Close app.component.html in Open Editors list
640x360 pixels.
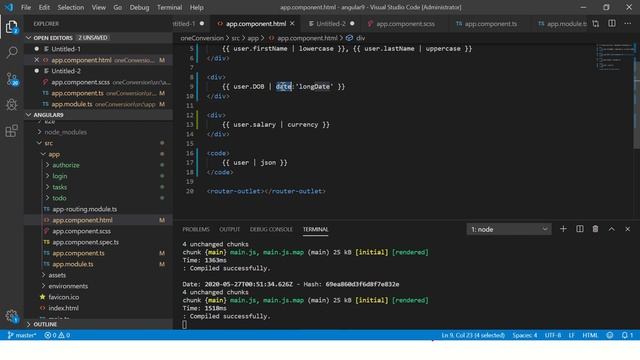click(x=37, y=60)
